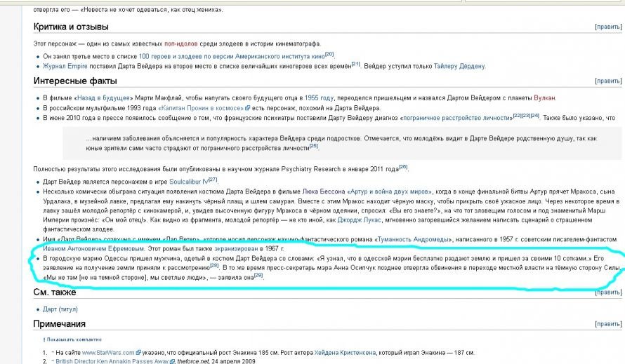The image size is (625, 364).
Task: Follow footnote [21] after киногероев
Action: [x=356, y=64]
